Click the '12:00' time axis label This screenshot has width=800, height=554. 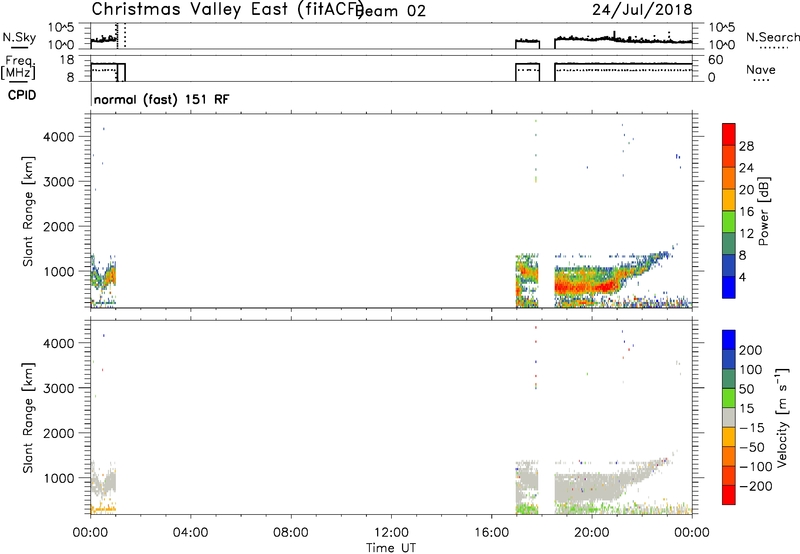391,533
